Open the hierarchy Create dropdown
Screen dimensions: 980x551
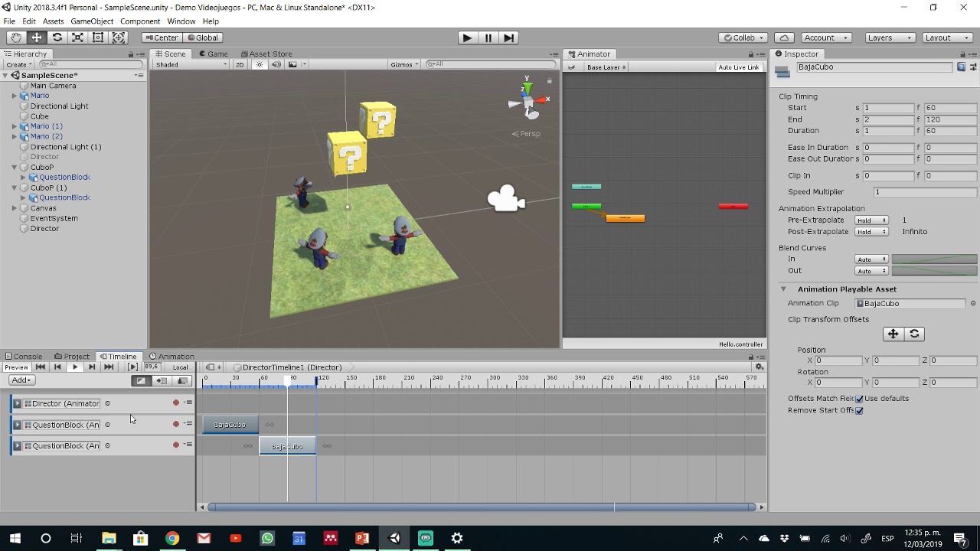[18, 64]
